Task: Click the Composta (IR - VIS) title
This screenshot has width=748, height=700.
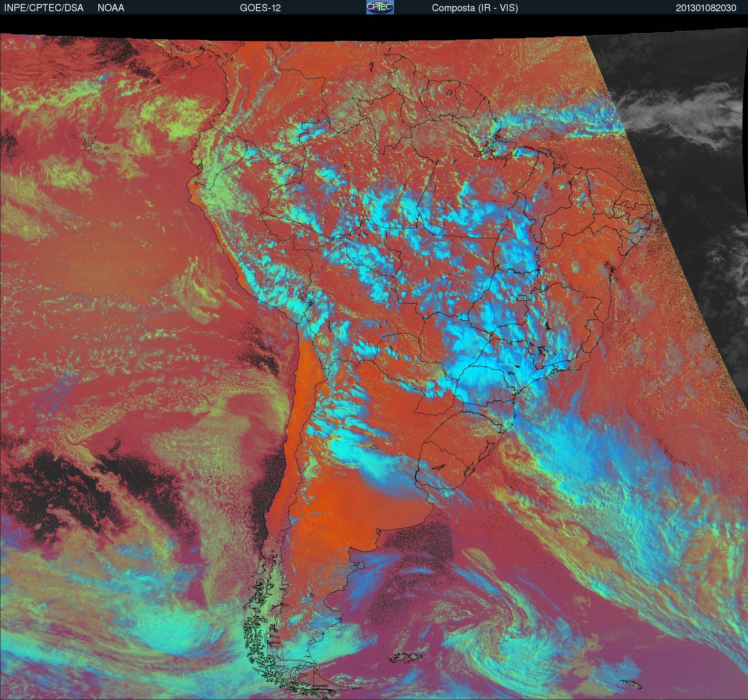Action: click(475, 8)
